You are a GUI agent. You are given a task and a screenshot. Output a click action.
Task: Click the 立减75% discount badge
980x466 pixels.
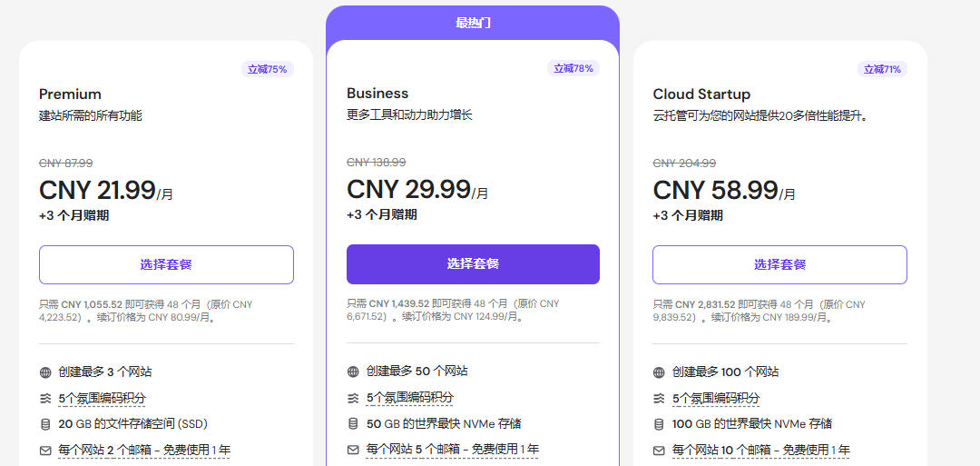(268, 69)
